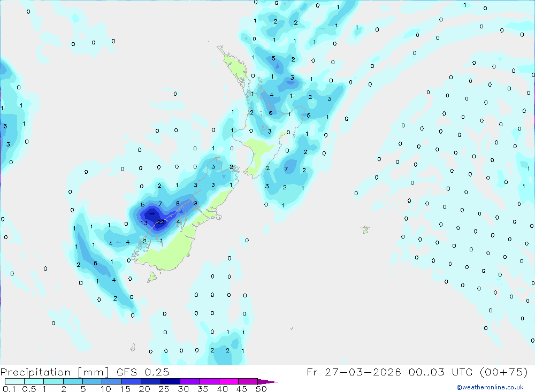Viewport: 535px width, 392px height.
Task: Click the lightest 0.1–0.5 mm legend swatch
Action: (14, 381)
